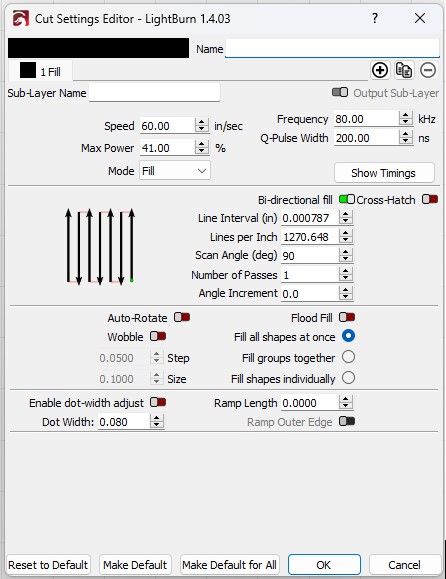Toggle Output Sub-Layer switch

pyautogui.click(x=340, y=92)
